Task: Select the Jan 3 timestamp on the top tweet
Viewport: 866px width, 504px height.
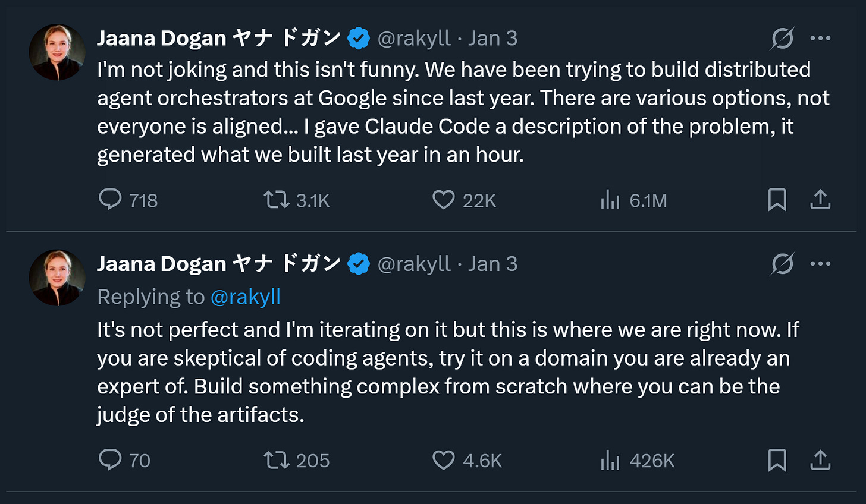Action: (x=494, y=37)
